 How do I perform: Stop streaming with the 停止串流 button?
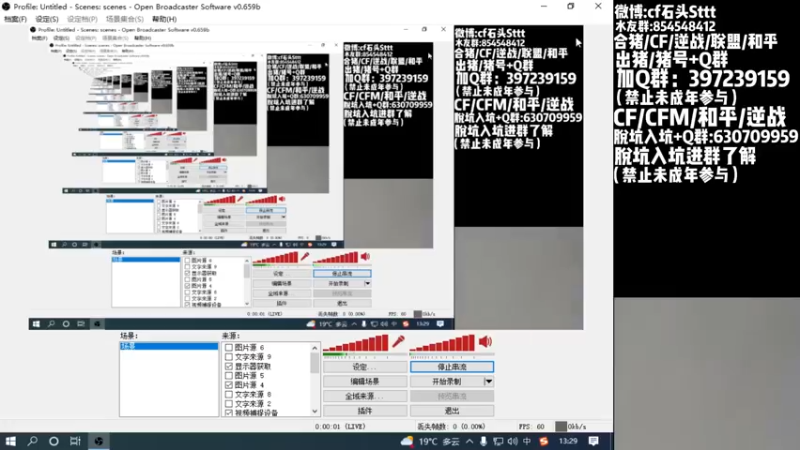(x=452, y=367)
